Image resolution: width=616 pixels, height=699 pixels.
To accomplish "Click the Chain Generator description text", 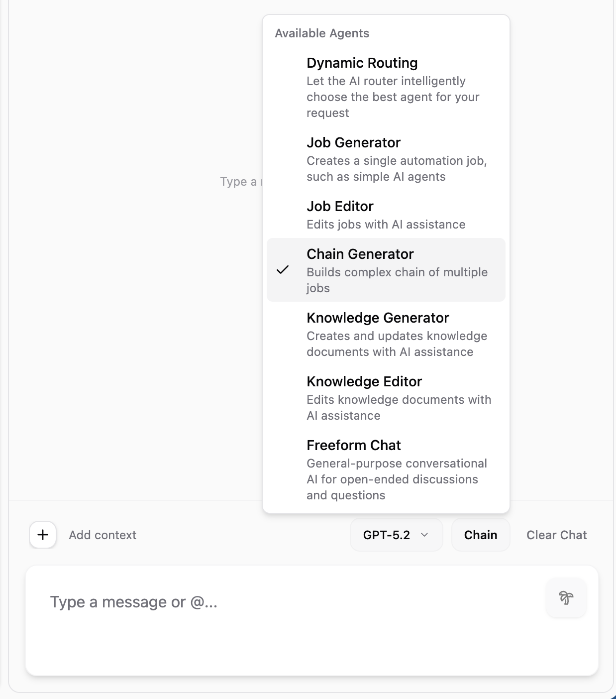I will click(x=397, y=279).
